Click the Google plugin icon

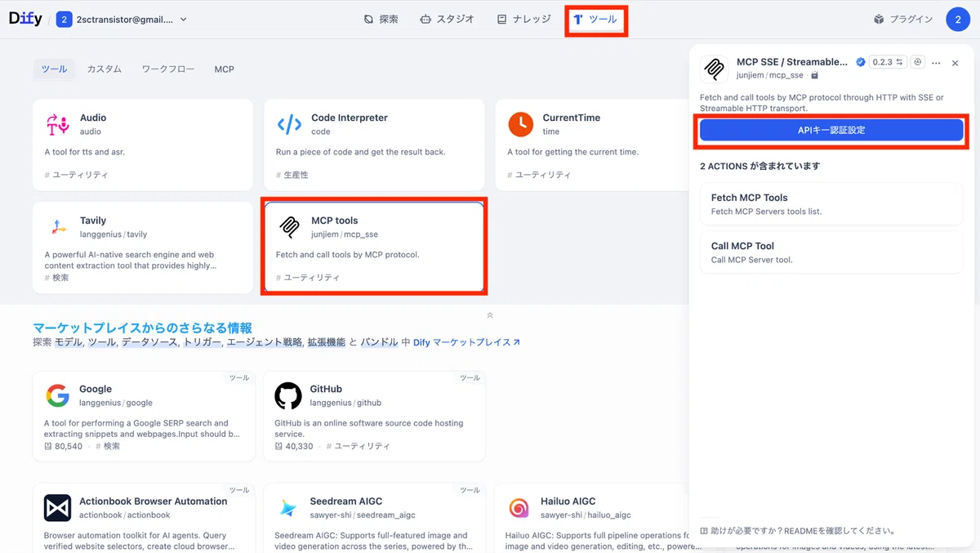point(57,396)
